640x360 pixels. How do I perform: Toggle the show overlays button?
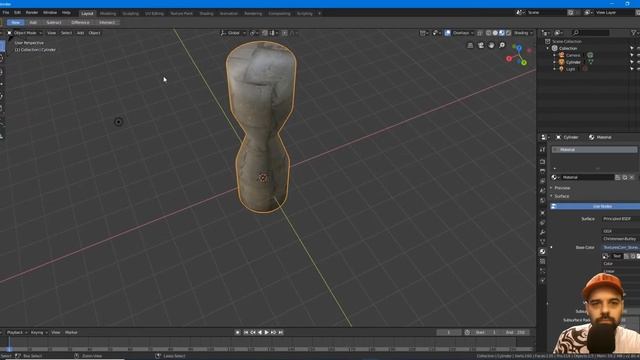448,33
